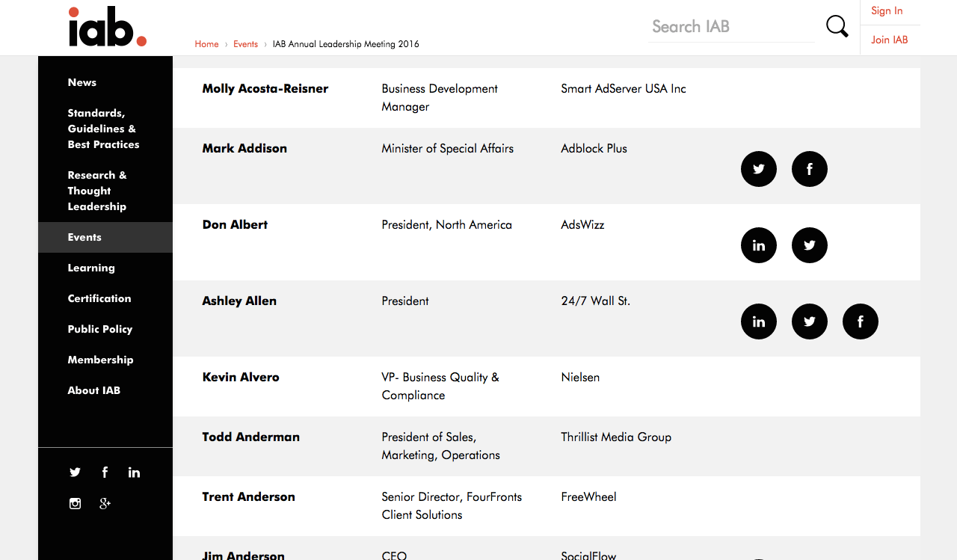This screenshot has width=957, height=560.
Task: Open Don Albert's LinkedIn icon
Action: tap(759, 245)
